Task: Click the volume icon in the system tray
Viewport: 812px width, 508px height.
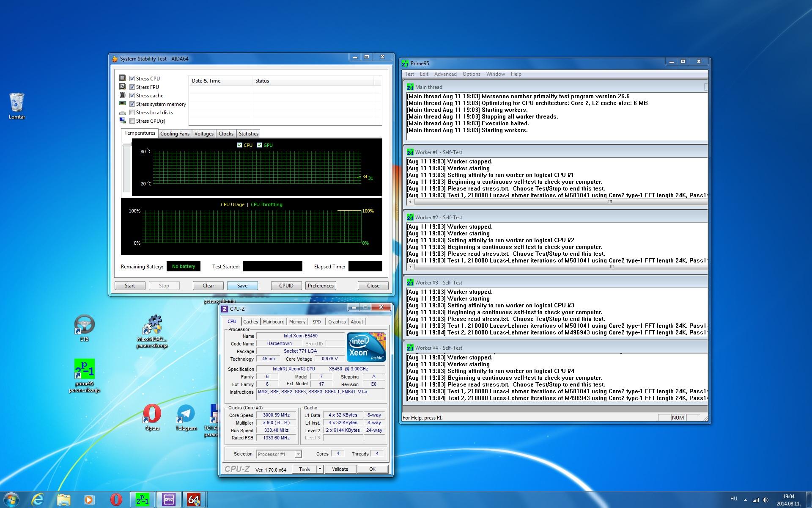Action: tap(765, 500)
